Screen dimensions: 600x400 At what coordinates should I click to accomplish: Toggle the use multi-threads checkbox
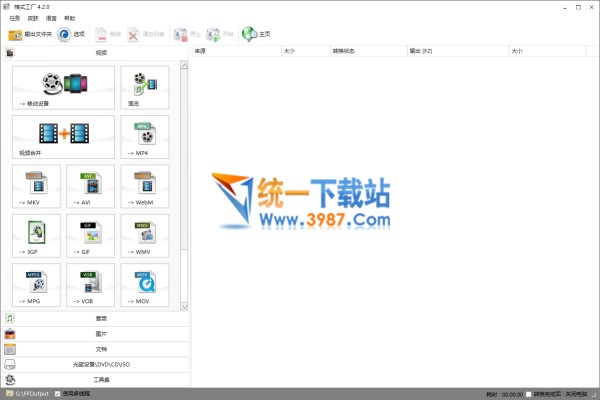[x=57, y=394]
